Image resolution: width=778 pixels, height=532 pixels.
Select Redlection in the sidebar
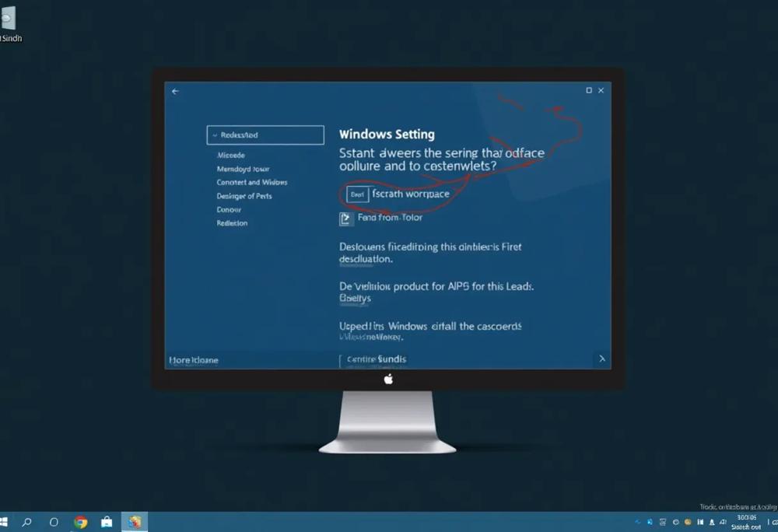tap(232, 223)
